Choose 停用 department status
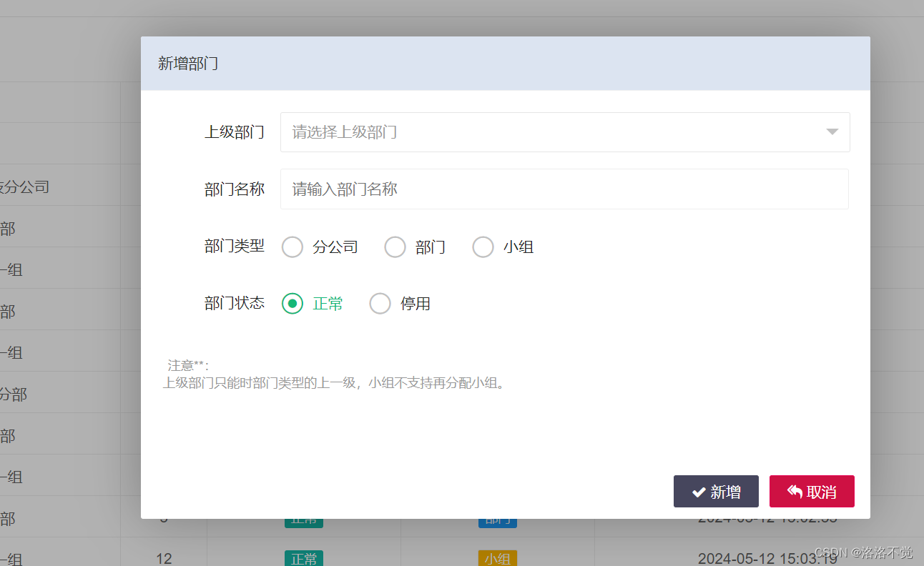The height and width of the screenshot is (566, 924). 380,304
